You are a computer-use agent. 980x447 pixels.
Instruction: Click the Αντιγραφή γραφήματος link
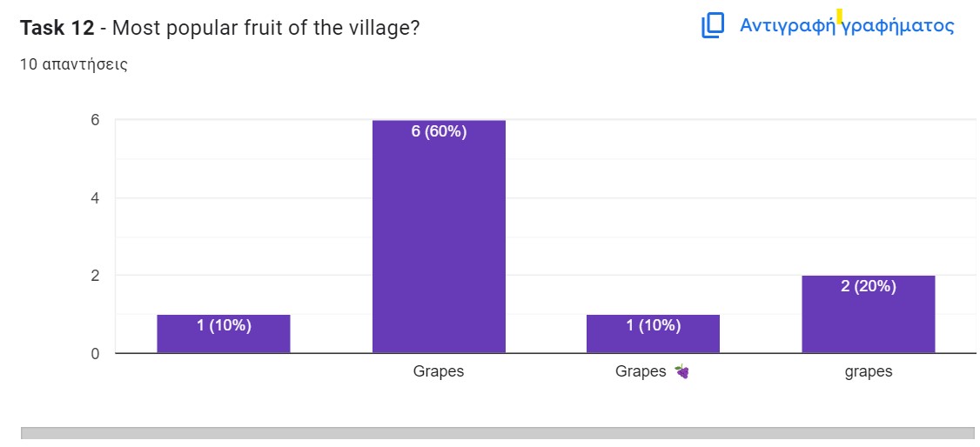(x=846, y=26)
